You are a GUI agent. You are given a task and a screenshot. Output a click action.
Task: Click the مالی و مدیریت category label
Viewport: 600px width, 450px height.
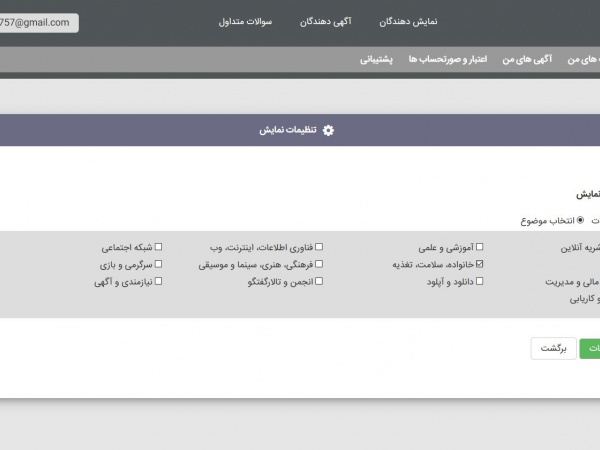(x=572, y=282)
